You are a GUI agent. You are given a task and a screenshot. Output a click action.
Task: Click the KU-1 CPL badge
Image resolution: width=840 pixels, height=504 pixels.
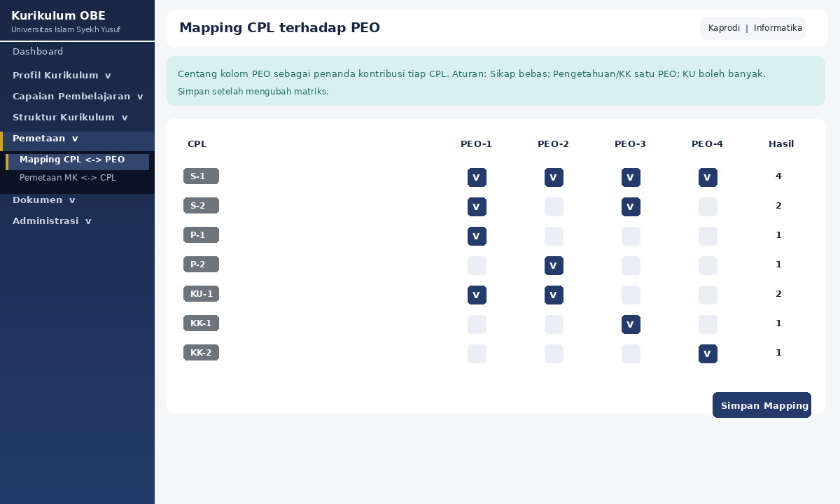(x=201, y=294)
